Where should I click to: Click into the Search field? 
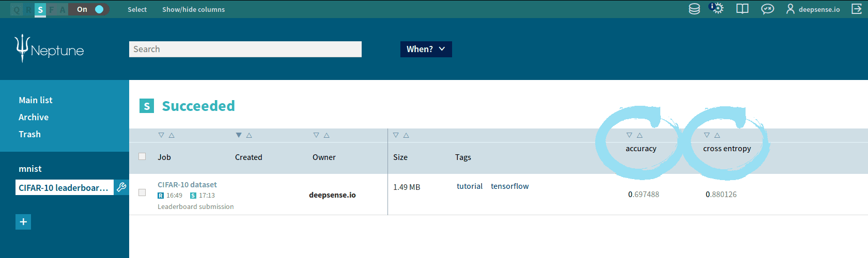click(245, 49)
